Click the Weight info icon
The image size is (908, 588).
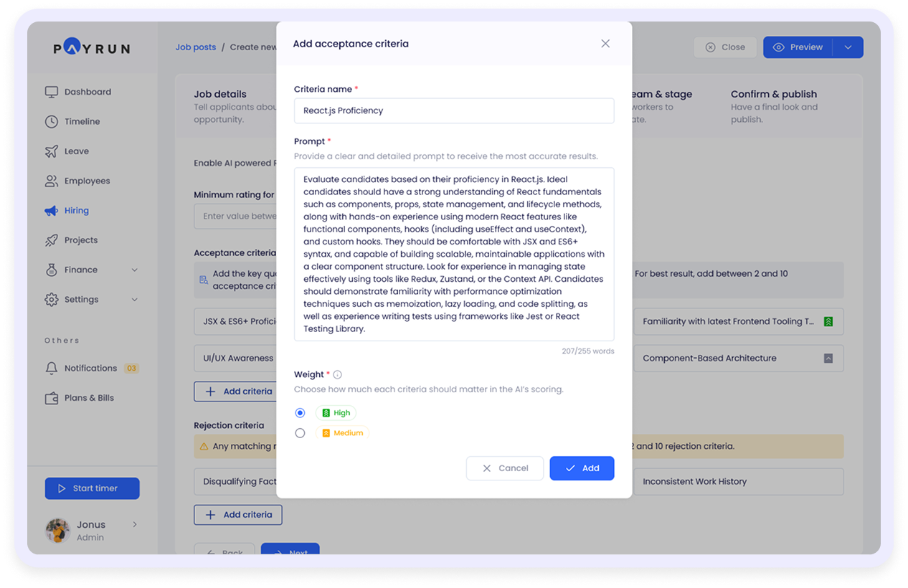pyautogui.click(x=337, y=374)
